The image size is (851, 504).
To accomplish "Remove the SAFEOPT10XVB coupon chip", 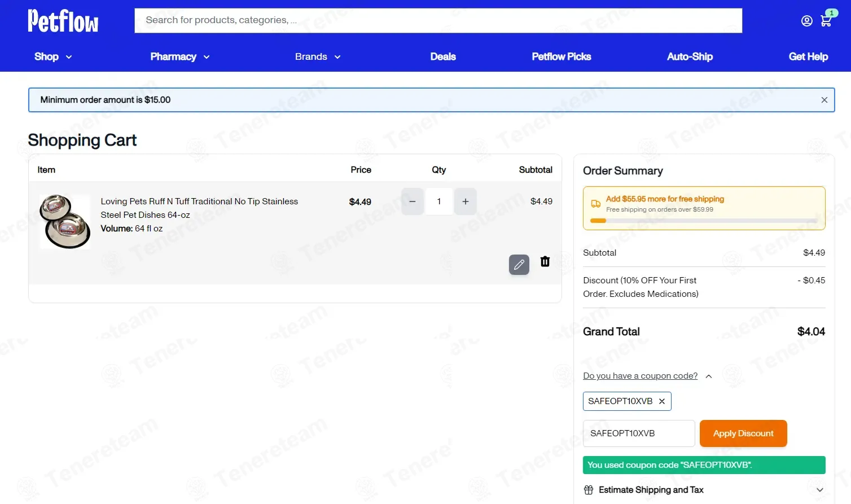I will 662,401.
